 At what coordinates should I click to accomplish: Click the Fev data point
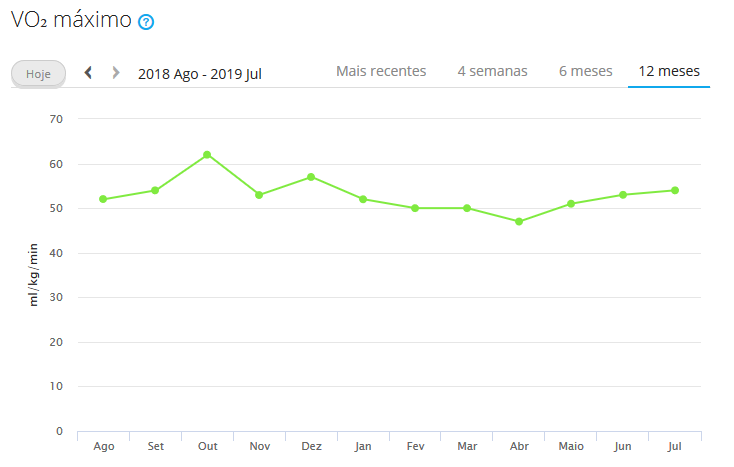click(x=415, y=208)
